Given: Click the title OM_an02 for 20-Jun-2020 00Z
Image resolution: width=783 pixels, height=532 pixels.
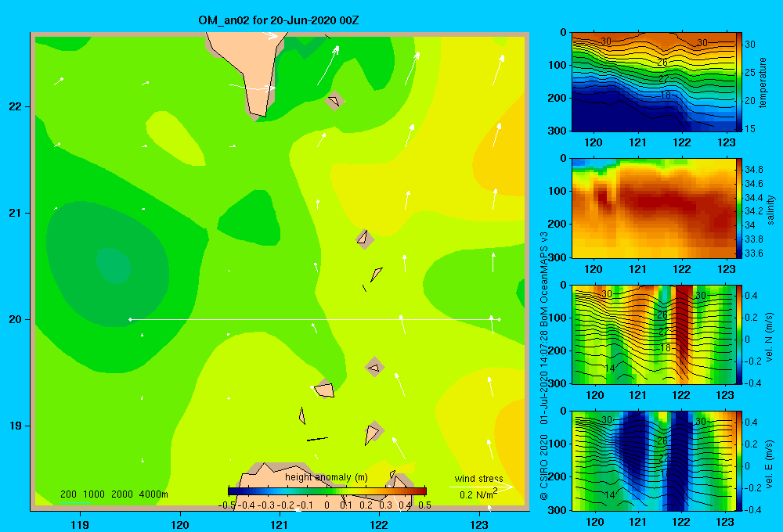Looking at the screenshot, I should point(278,20).
